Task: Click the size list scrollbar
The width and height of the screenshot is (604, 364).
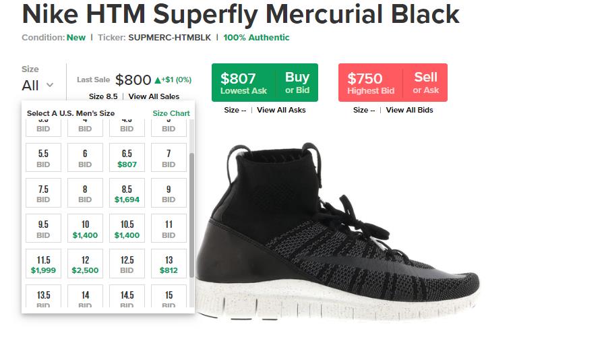Action: tap(191, 214)
